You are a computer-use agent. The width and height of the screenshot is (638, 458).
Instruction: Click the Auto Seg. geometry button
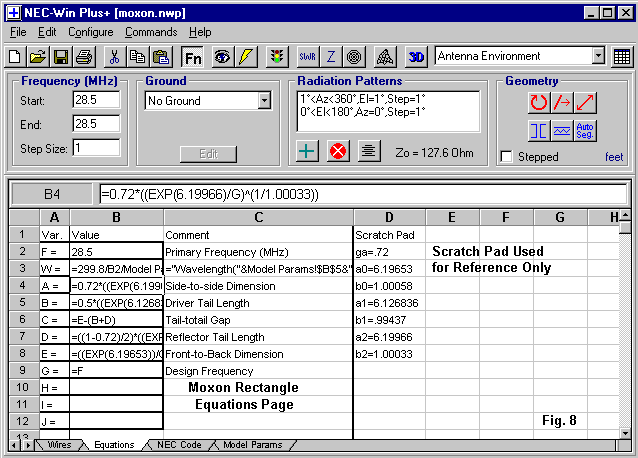tap(586, 130)
